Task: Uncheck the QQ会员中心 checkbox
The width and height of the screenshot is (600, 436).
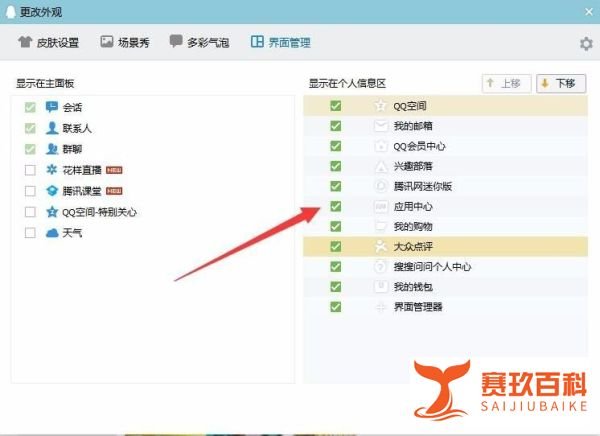Action: click(x=336, y=146)
